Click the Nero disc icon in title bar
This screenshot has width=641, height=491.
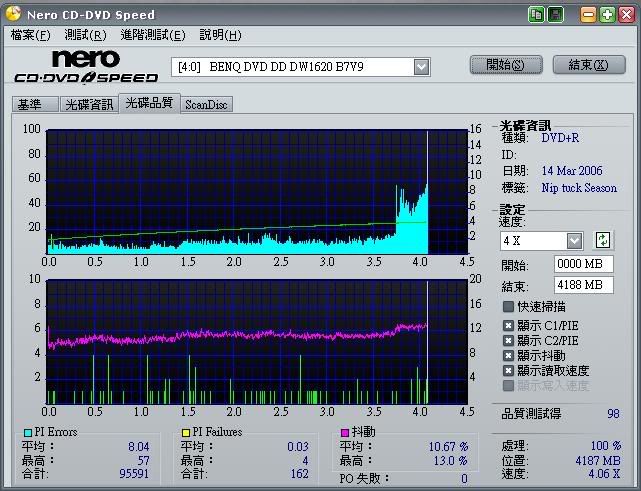pyautogui.click(x=12, y=14)
